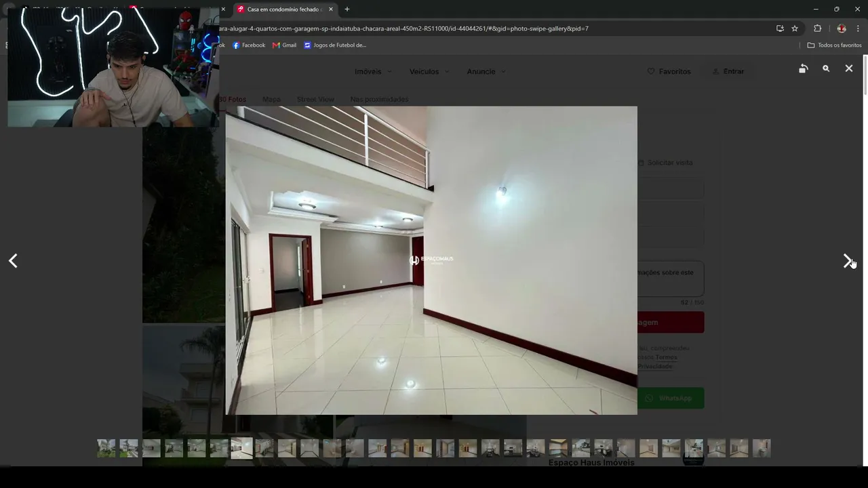Select the last thumbnail in the gallery strip
Viewport: 868px width, 488px height.
pos(762,448)
